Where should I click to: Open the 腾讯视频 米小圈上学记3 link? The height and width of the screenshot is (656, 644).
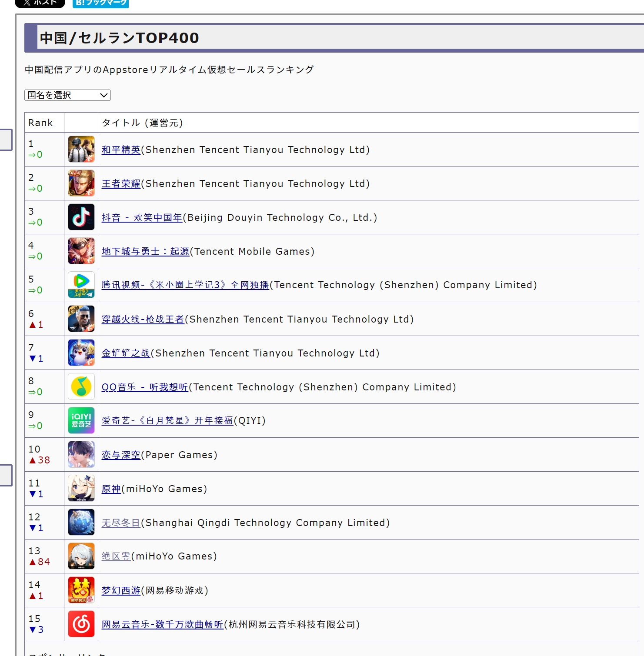click(185, 285)
